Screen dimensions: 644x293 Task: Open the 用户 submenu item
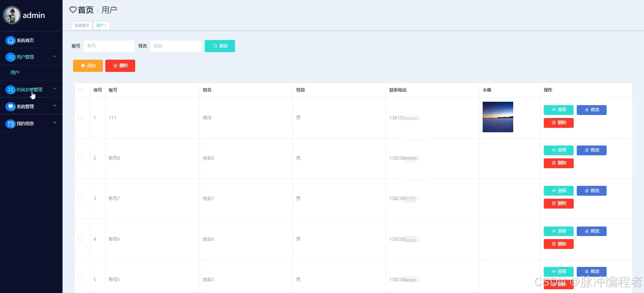click(x=31, y=73)
